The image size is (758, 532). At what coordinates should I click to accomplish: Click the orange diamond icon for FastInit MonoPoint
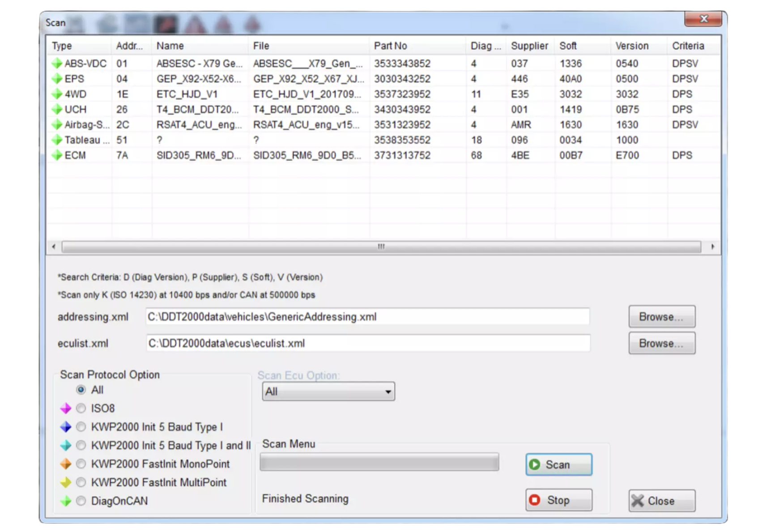66,464
